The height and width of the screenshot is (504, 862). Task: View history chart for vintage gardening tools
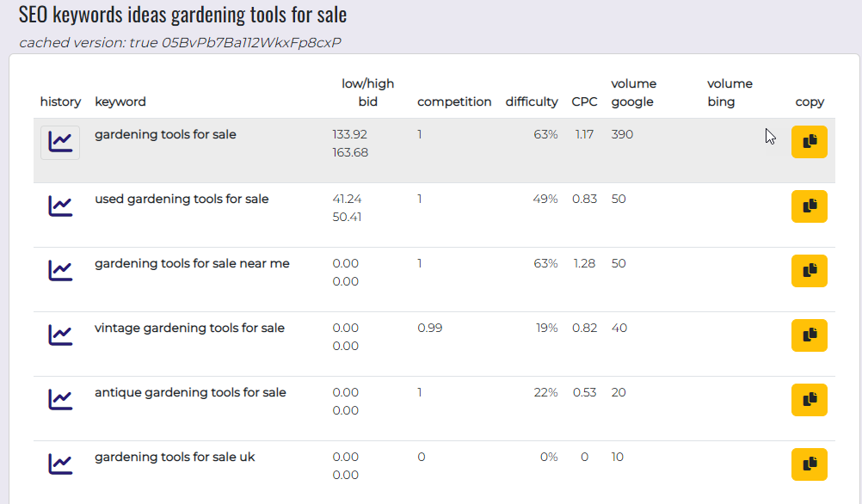(x=60, y=335)
